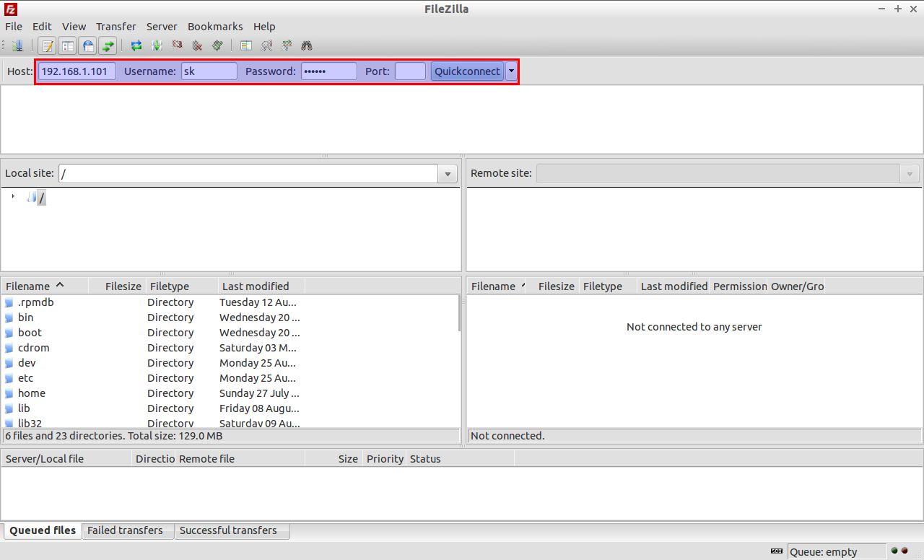Open the directory listing filters icon
Screen dimensions: 924x560
click(246, 46)
